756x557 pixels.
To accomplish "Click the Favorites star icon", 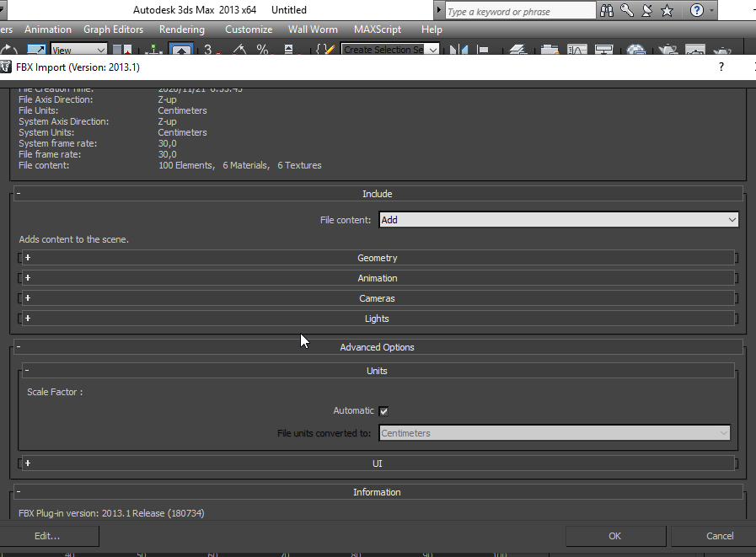I will [x=668, y=10].
